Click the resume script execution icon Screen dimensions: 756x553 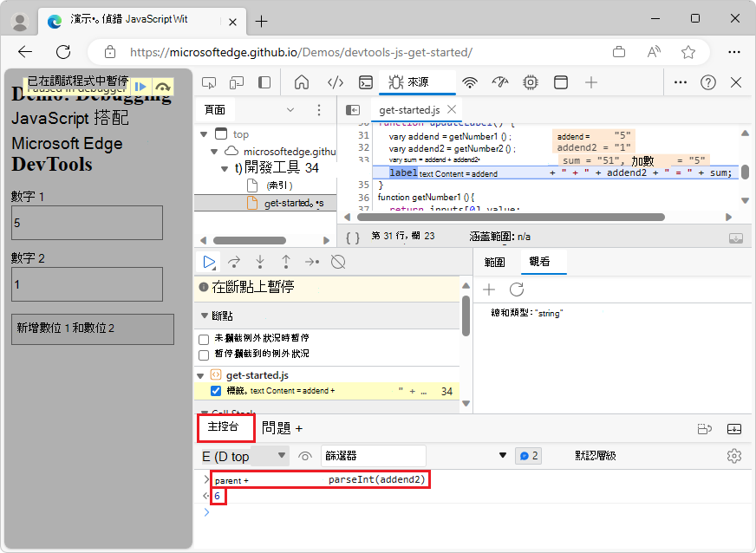(x=209, y=262)
